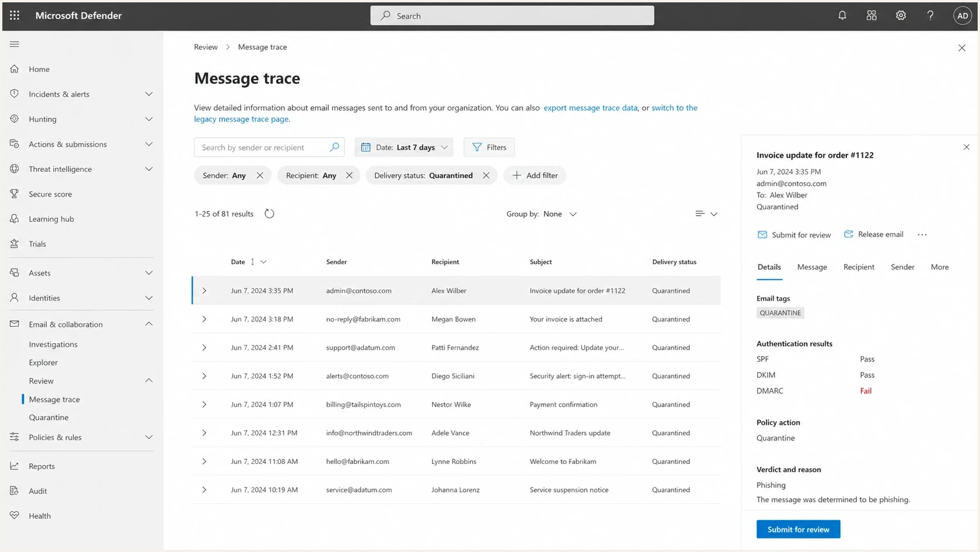Follow export message trace data link
This screenshot has height=552, width=980.
click(x=590, y=108)
